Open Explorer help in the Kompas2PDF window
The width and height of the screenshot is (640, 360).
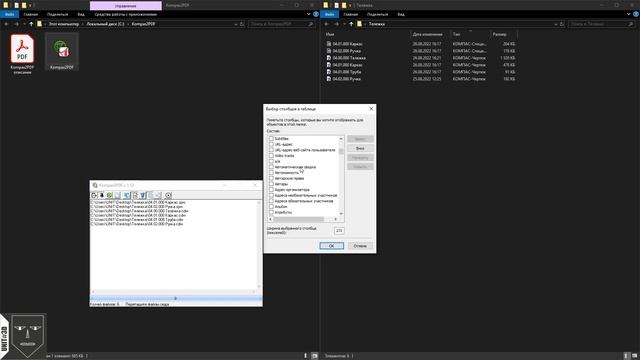(316, 14)
